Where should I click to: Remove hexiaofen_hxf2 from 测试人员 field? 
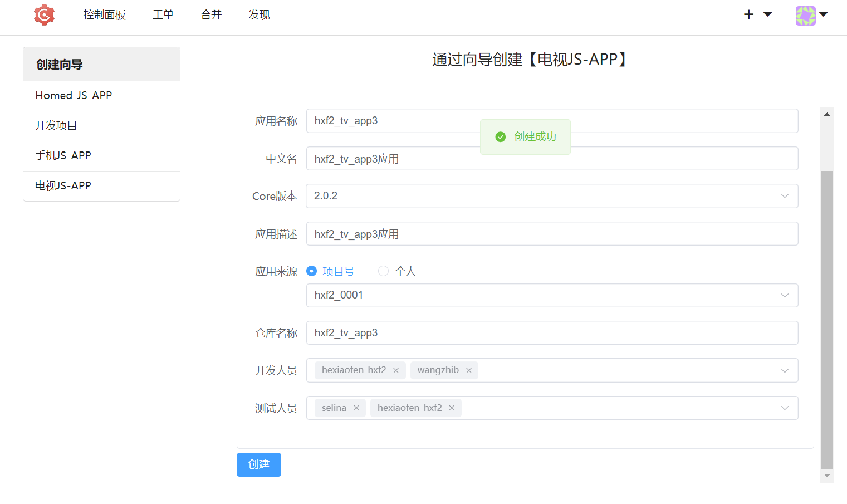tap(452, 408)
